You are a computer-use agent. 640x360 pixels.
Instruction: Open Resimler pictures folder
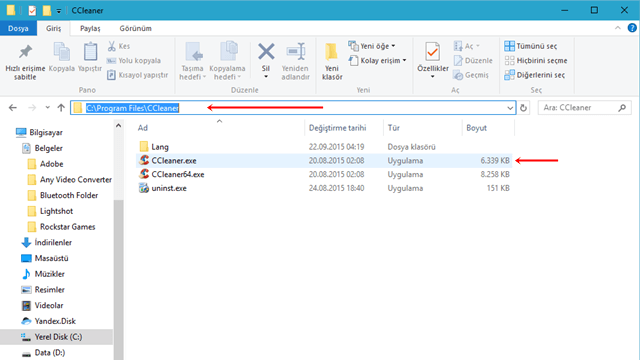(x=49, y=289)
